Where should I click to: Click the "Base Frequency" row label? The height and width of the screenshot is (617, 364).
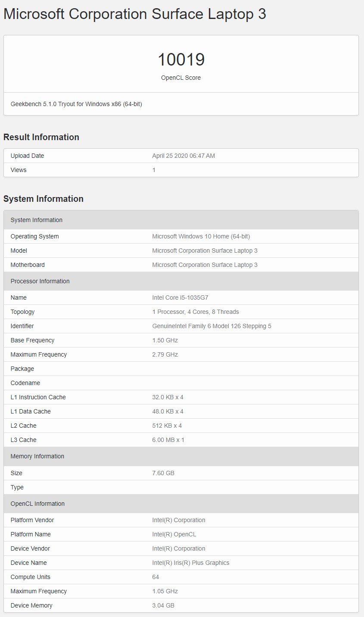[x=33, y=340]
